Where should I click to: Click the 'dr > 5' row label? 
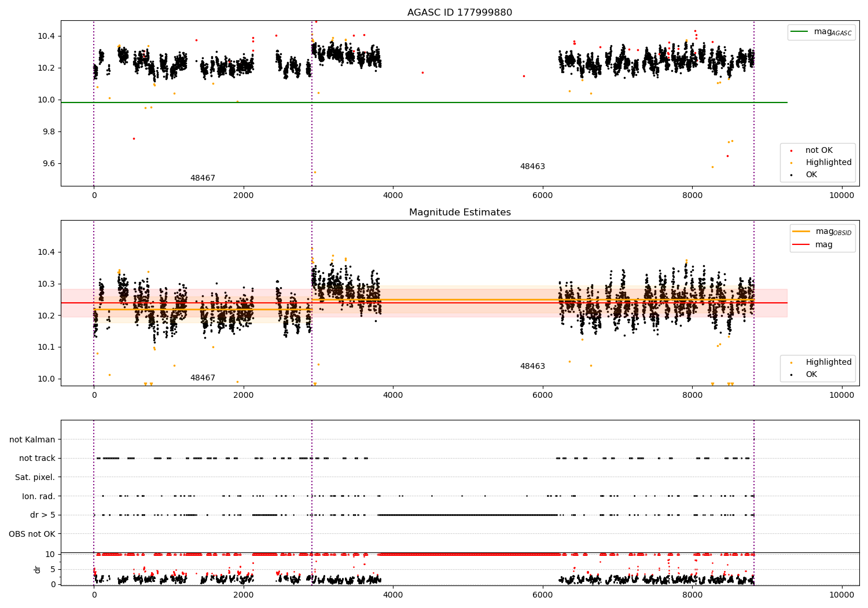[43, 515]
